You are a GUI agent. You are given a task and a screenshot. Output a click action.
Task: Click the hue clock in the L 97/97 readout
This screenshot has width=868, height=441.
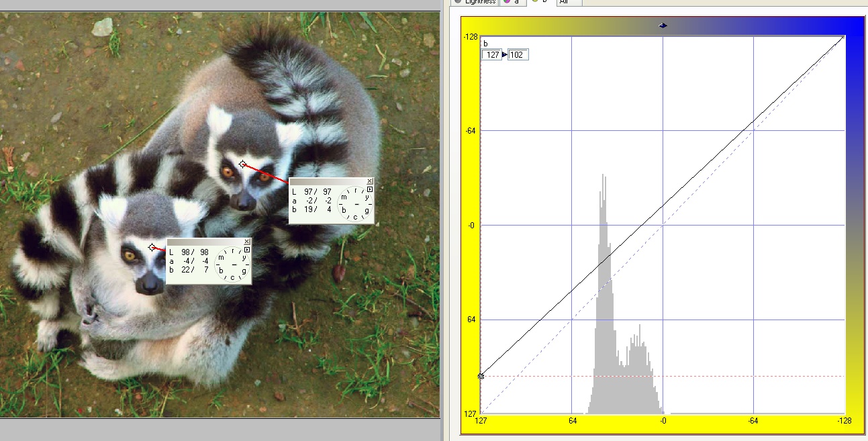coord(354,204)
